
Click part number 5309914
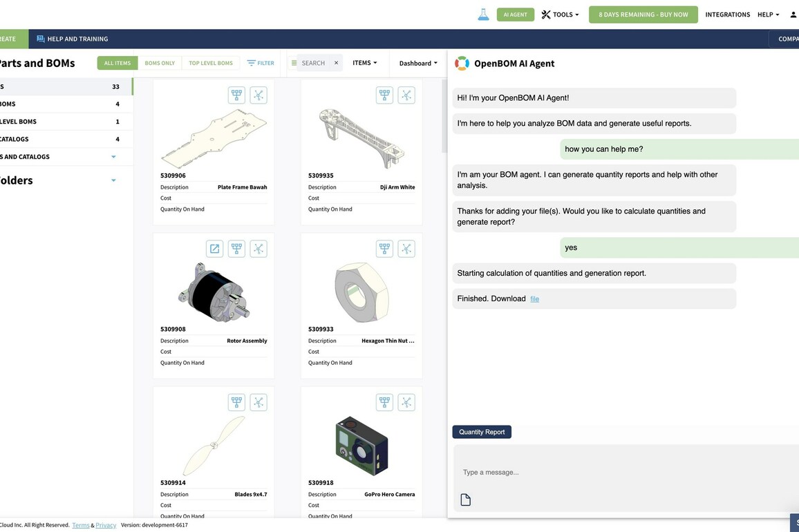click(173, 482)
